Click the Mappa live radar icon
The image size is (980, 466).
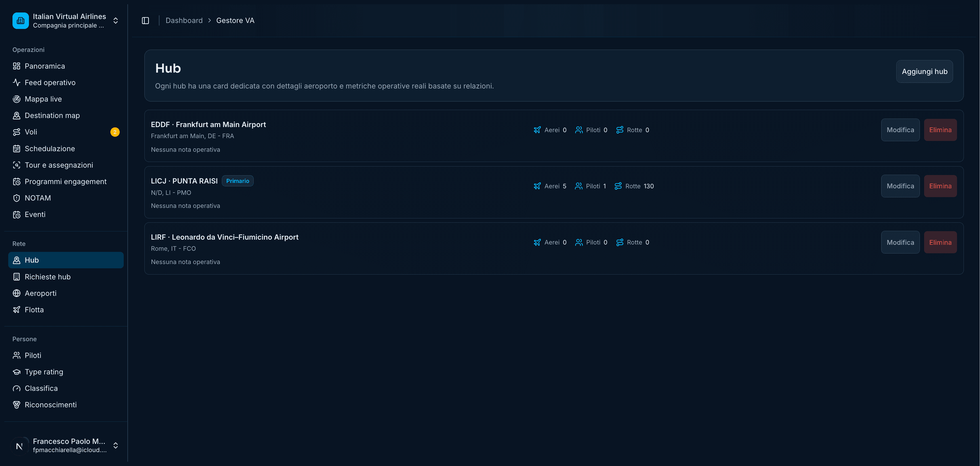click(16, 99)
